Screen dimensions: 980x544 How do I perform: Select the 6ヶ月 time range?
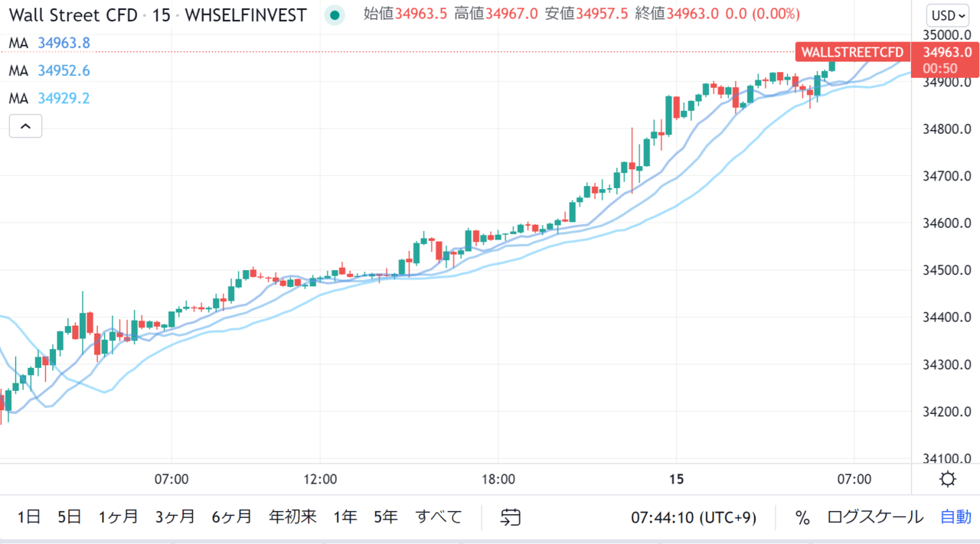[232, 517]
